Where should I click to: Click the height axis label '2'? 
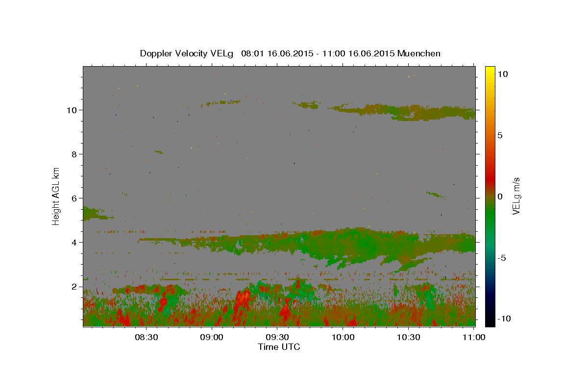tap(74, 286)
